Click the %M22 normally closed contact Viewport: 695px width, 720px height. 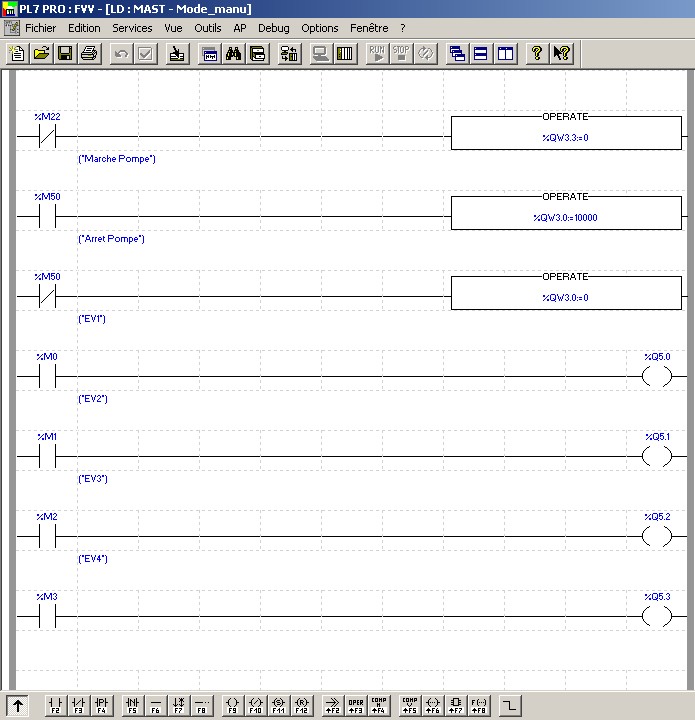point(46,136)
